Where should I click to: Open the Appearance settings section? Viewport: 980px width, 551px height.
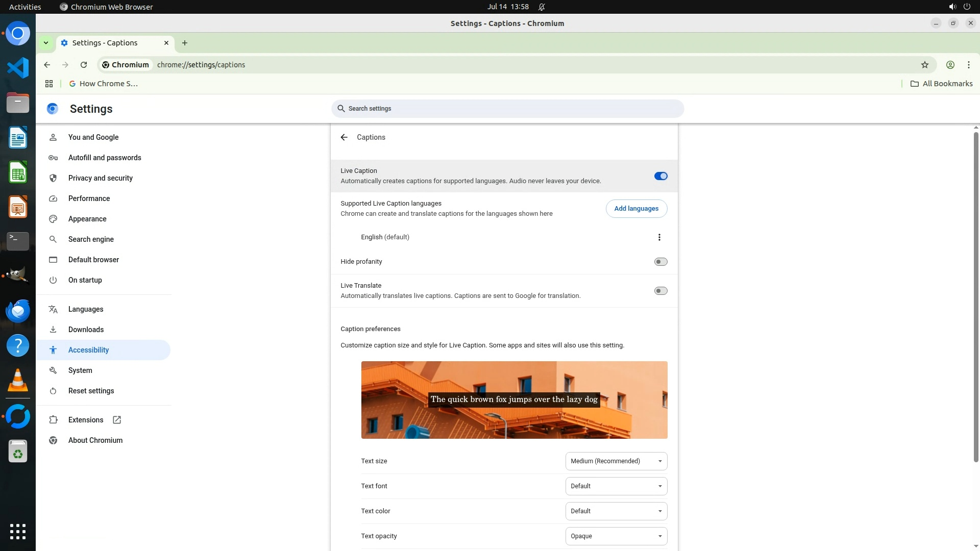pos(87,219)
